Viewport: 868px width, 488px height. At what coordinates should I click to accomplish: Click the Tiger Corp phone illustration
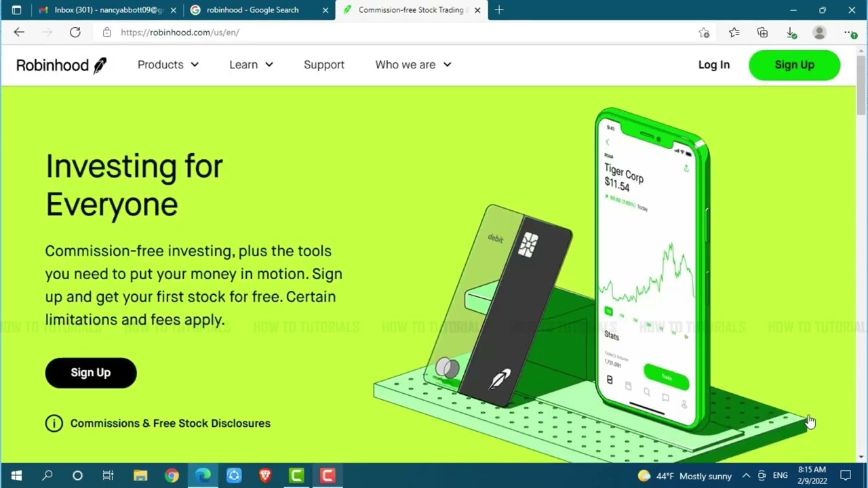point(652,271)
